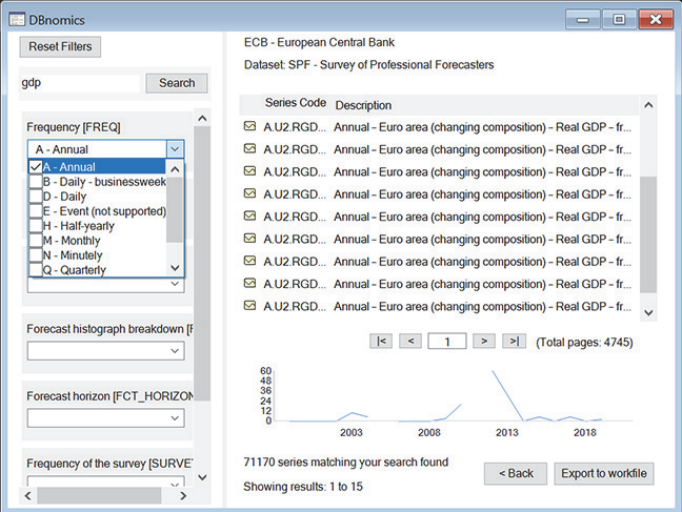This screenshot has height=512, width=682.
Task: Click the frequency list scroll-up arrow
Action: coord(175,169)
